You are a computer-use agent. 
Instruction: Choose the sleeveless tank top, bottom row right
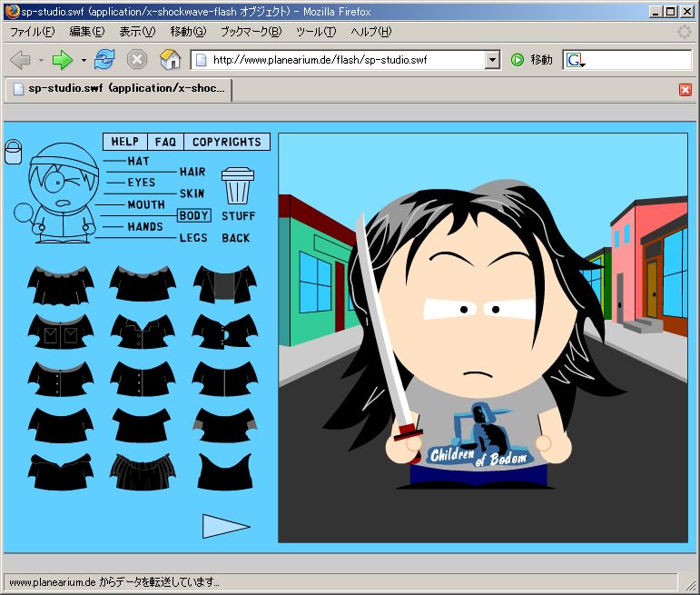coord(225,471)
